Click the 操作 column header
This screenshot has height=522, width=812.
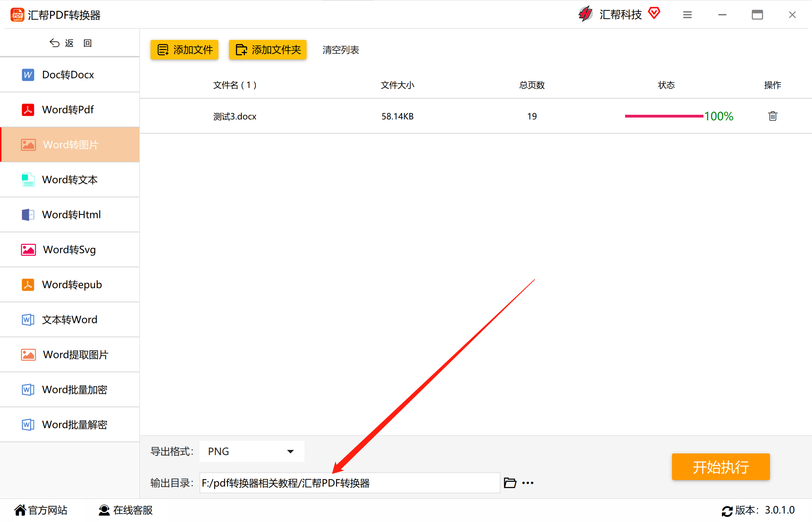pos(773,85)
